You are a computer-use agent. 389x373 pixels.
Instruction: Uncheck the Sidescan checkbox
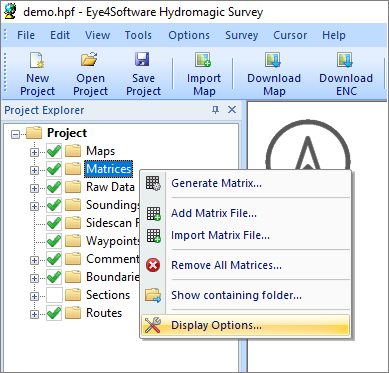[x=54, y=223]
